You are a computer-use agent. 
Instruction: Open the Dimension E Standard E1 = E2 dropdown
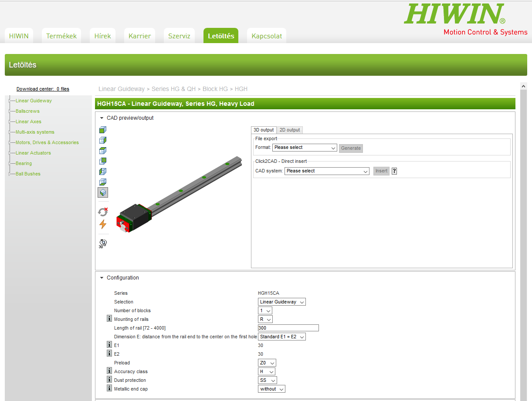point(282,337)
